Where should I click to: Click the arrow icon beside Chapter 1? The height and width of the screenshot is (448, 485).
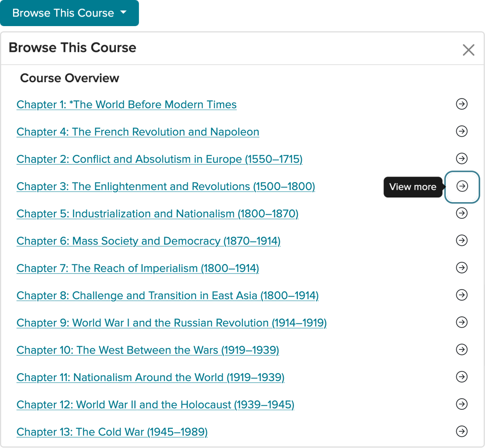pyautogui.click(x=461, y=104)
